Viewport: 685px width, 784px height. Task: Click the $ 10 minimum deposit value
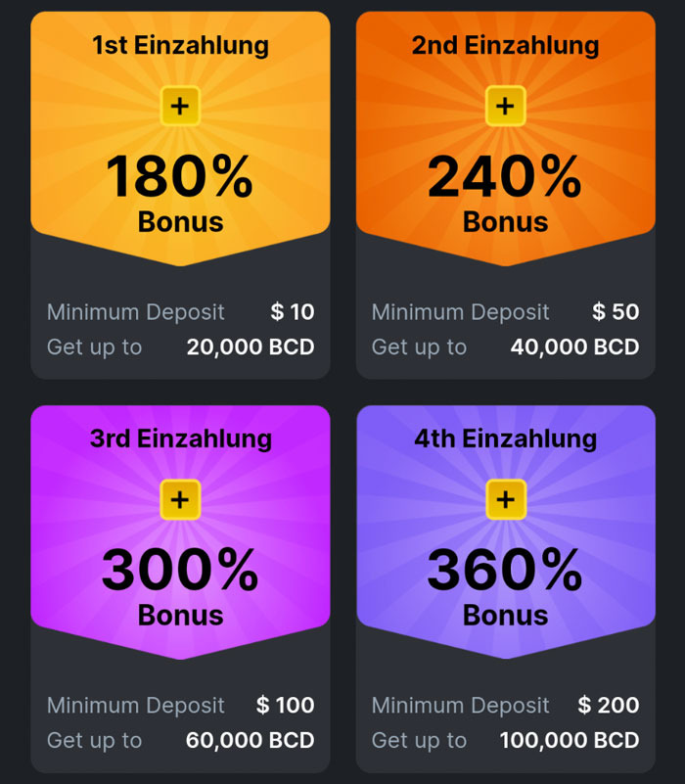pos(293,312)
